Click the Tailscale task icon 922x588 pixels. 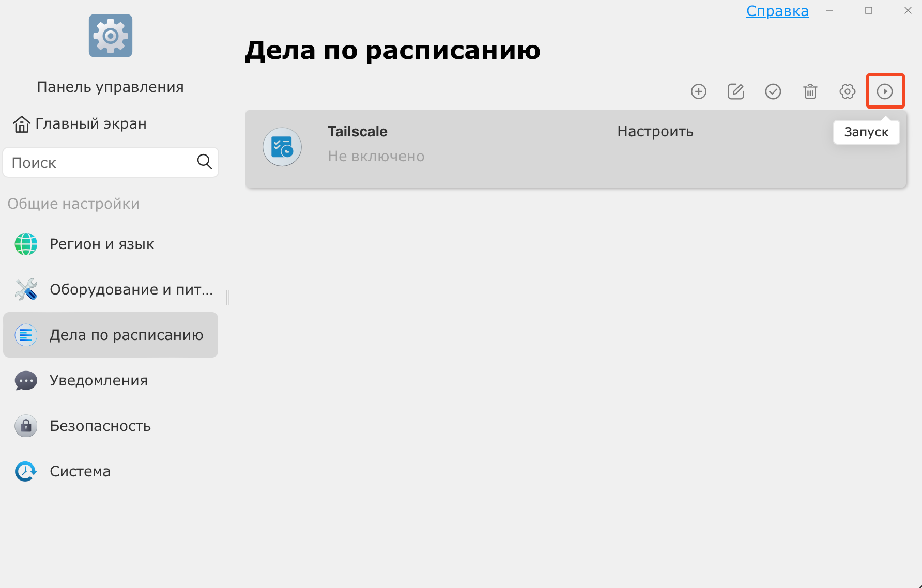tap(282, 147)
